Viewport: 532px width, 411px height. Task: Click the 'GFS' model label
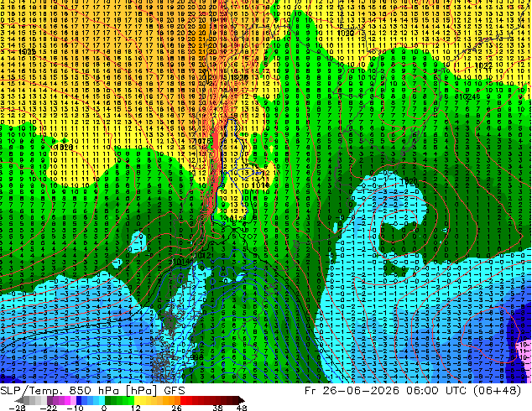[x=175, y=391]
